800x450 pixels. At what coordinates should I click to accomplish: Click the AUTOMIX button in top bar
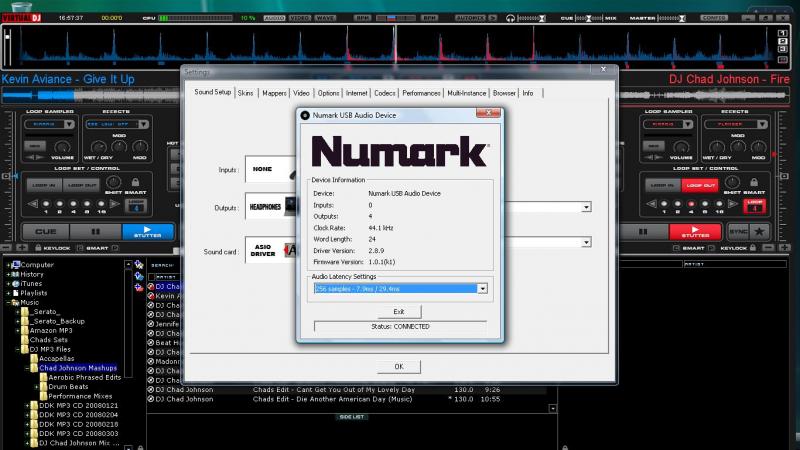470,18
